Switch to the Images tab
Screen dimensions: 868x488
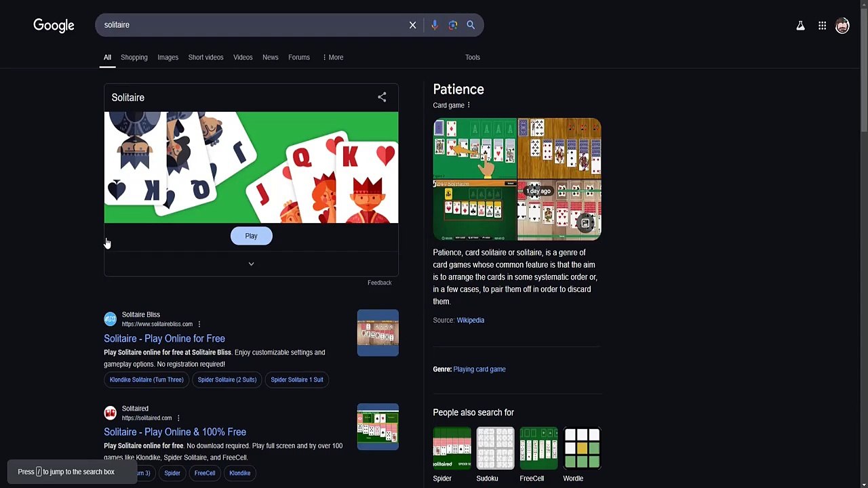click(x=168, y=58)
